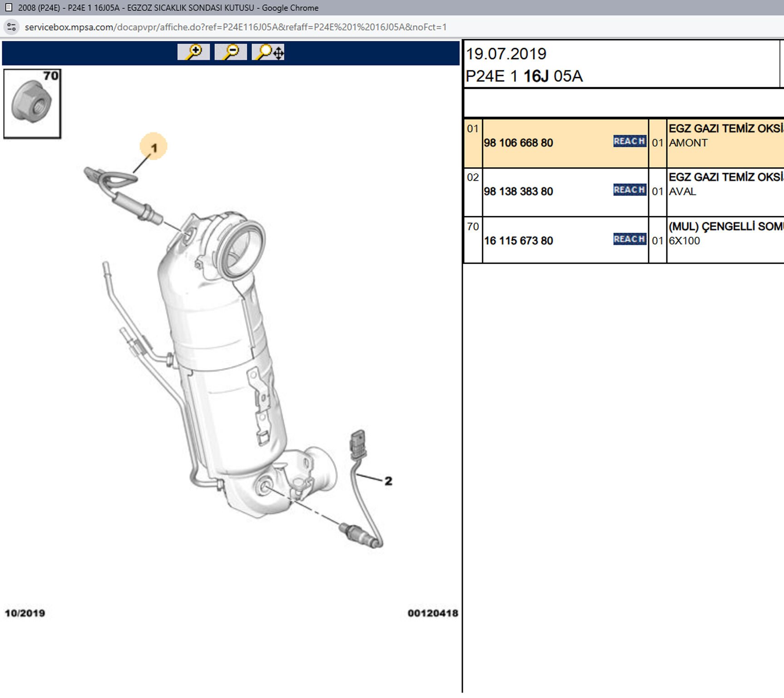784x698 pixels.
Task: Click part number 16 115 673 80
Action: coord(518,241)
